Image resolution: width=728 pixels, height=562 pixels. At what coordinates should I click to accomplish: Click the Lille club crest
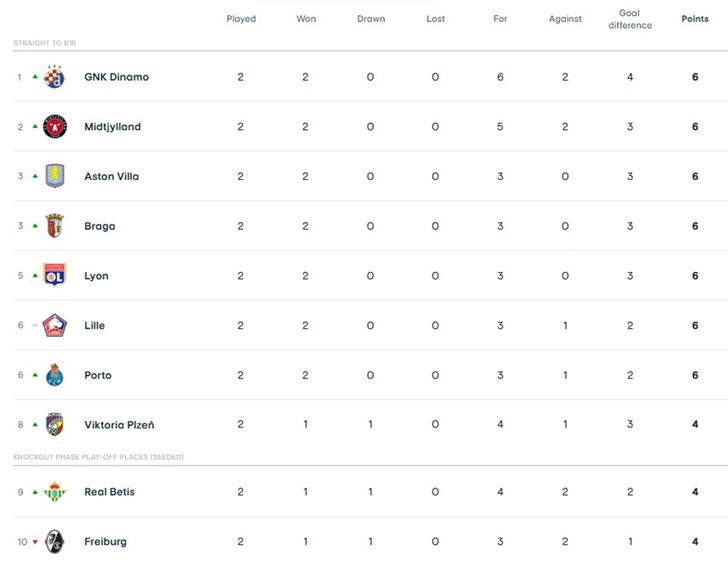coord(55,325)
